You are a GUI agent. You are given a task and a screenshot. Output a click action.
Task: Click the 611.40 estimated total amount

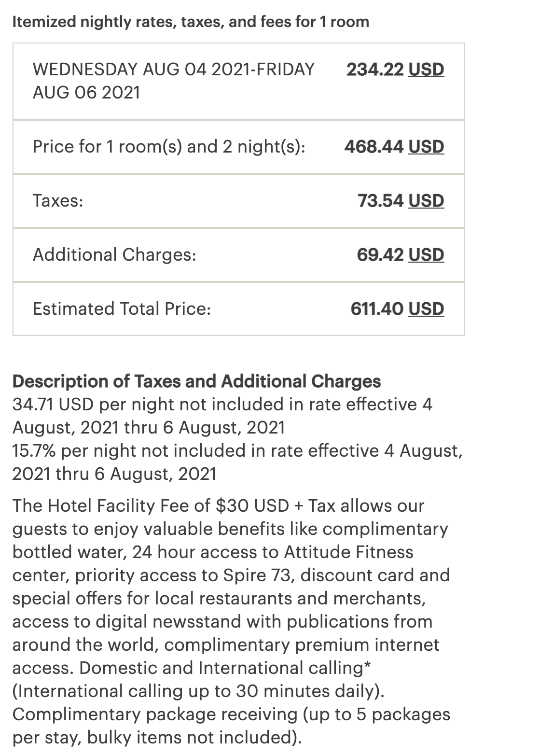(377, 309)
